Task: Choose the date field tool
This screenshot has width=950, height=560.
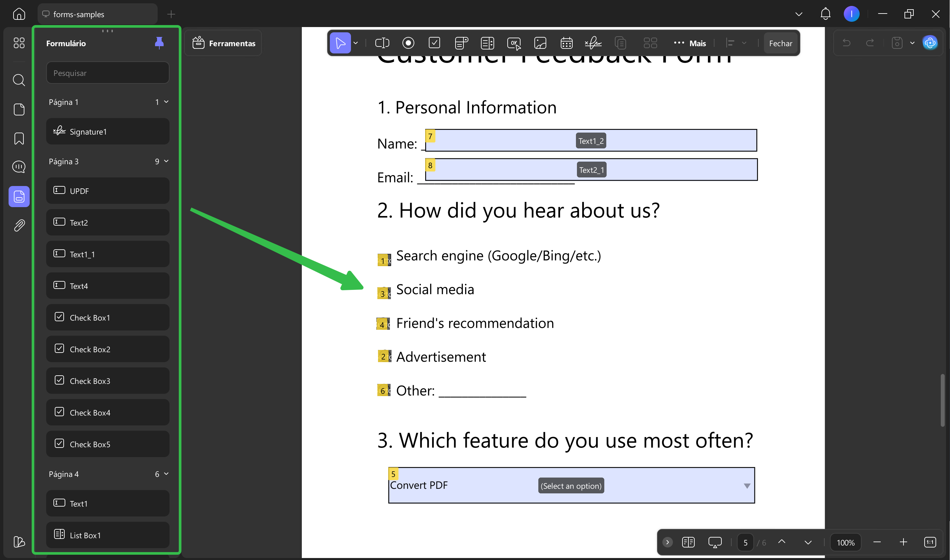Action: (x=566, y=43)
